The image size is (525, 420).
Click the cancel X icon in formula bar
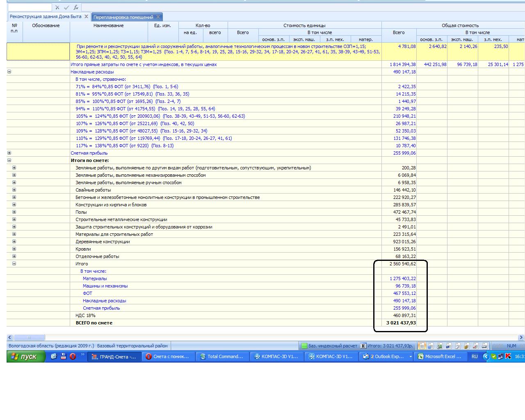pyautogui.click(x=57, y=7)
